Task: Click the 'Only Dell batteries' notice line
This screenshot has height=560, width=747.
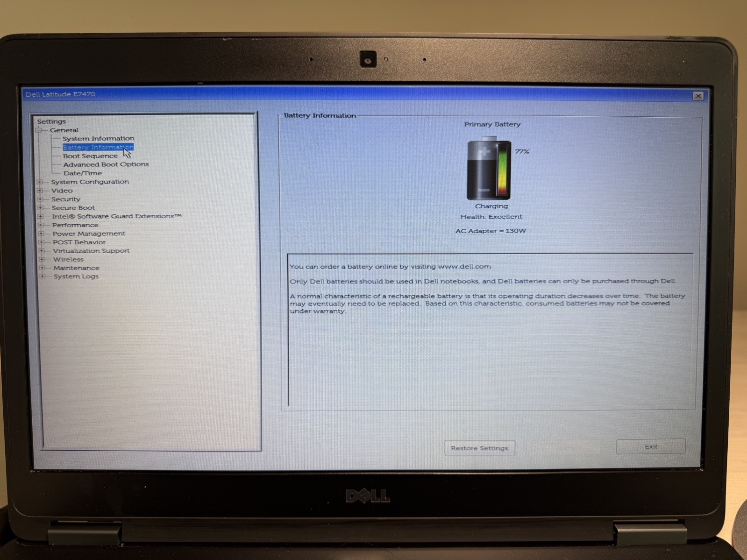Action: coord(483,281)
